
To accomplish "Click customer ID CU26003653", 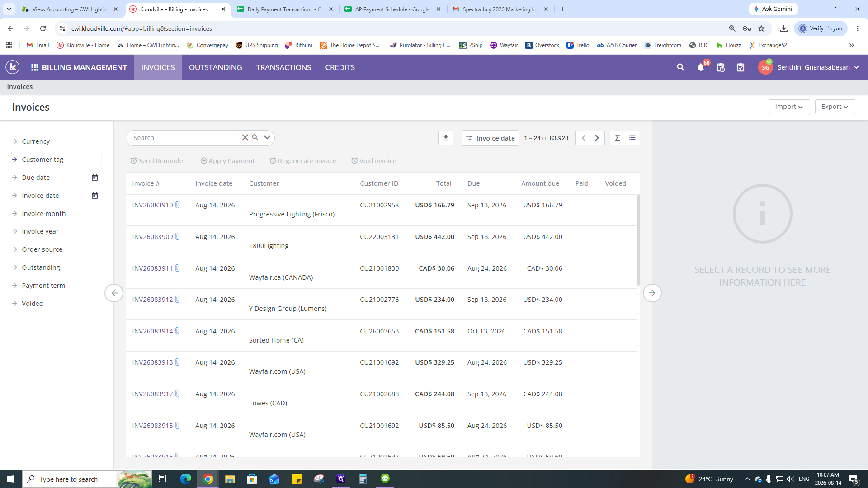I will pyautogui.click(x=379, y=331).
